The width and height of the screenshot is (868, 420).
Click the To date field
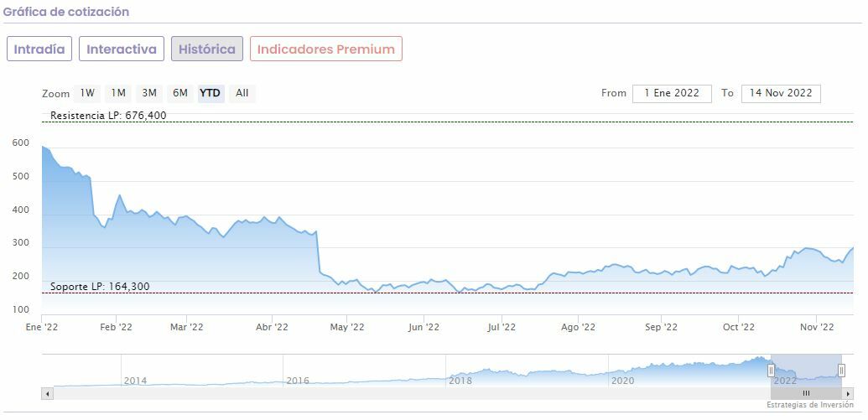[x=781, y=93]
